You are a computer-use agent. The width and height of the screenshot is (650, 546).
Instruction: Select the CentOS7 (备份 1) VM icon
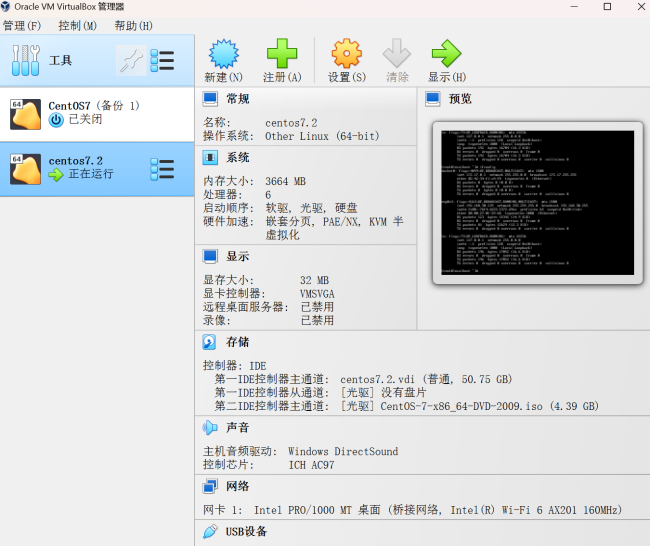pyautogui.click(x=26, y=114)
